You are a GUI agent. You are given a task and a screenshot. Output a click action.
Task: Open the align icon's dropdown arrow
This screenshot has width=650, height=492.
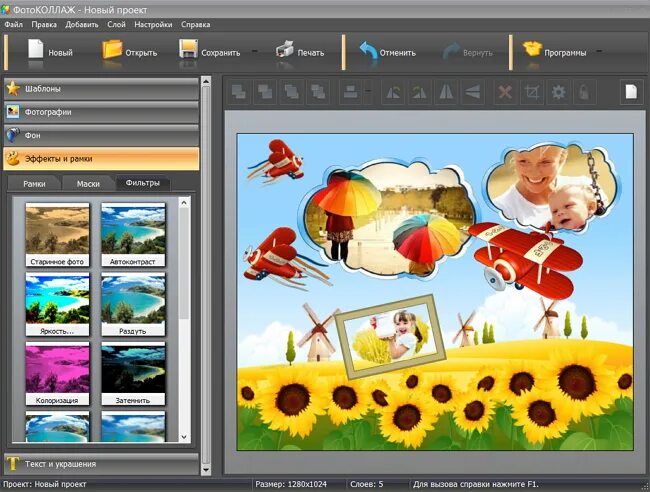pyautogui.click(x=368, y=92)
